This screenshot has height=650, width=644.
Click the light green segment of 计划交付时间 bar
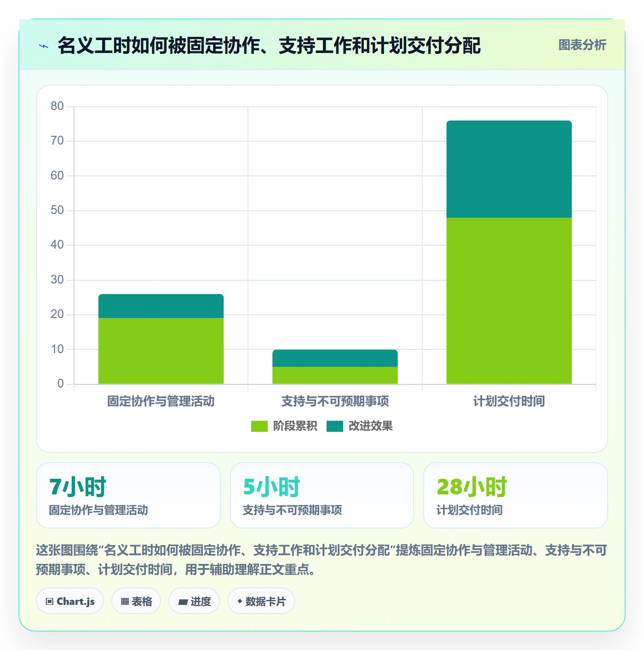[509, 301]
